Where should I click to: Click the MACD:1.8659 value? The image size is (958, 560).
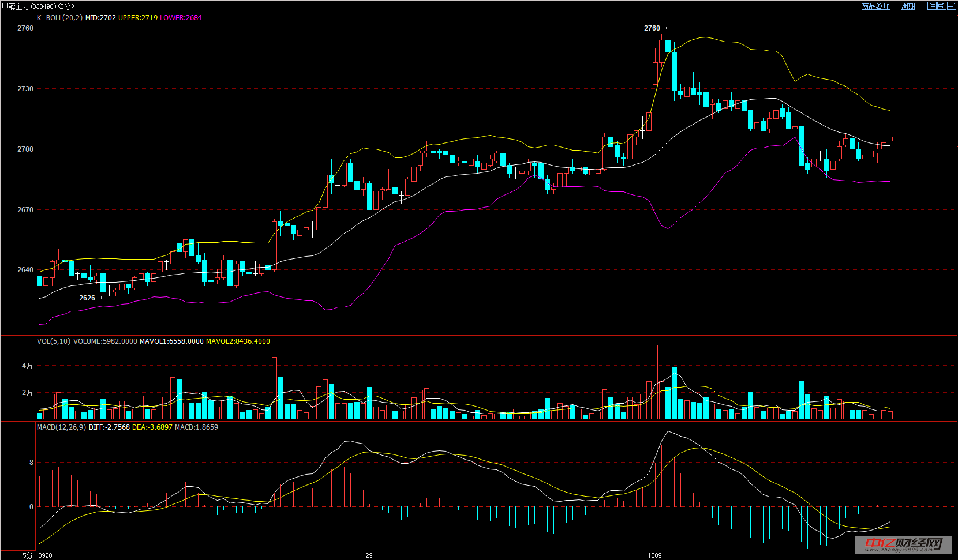[196, 427]
